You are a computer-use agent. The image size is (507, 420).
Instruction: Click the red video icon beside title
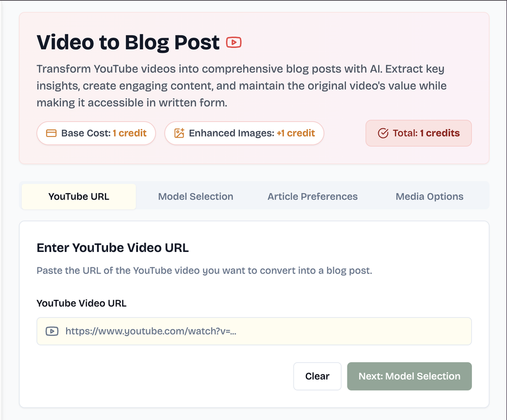coord(234,43)
